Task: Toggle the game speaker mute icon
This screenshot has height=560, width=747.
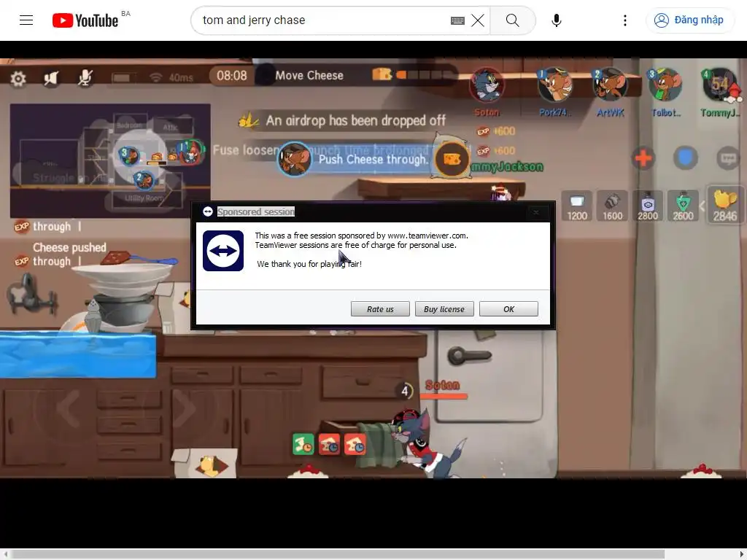Action: [x=51, y=78]
